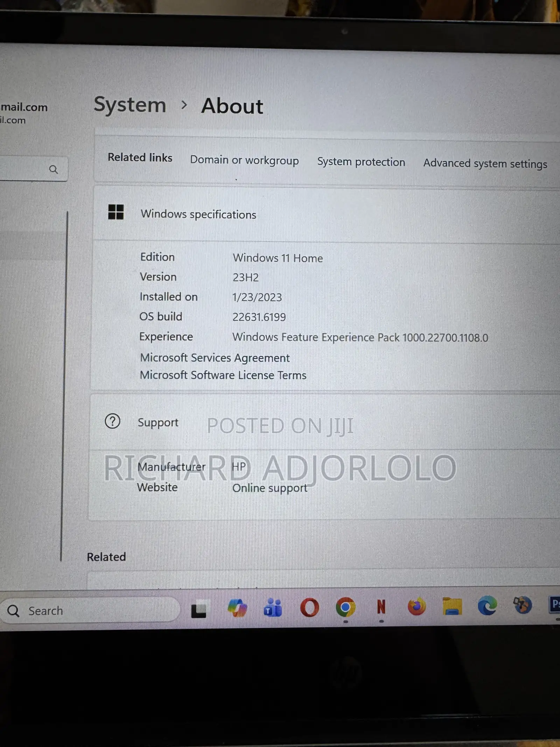Open Microsoft Software License Terms link
This screenshot has height=747, width=560.
(x=223, y=375)
